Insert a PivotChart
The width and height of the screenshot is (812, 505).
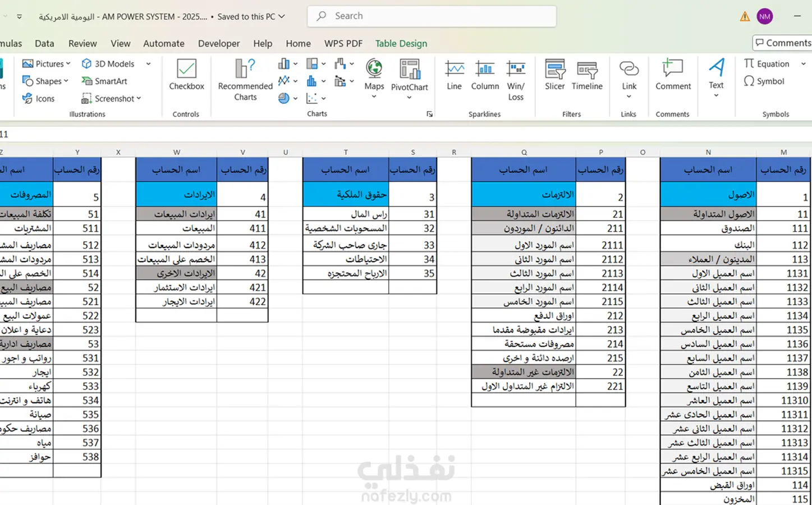coord(410,79)
